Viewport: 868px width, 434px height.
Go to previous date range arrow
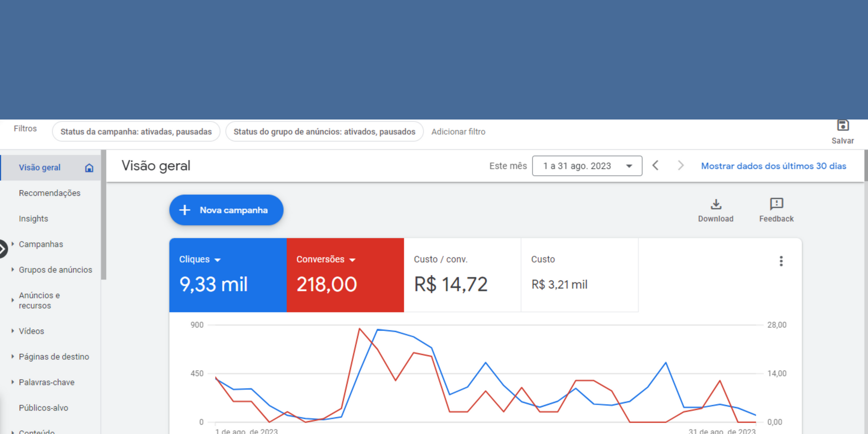pyautogui.click(x=656, y=166)
